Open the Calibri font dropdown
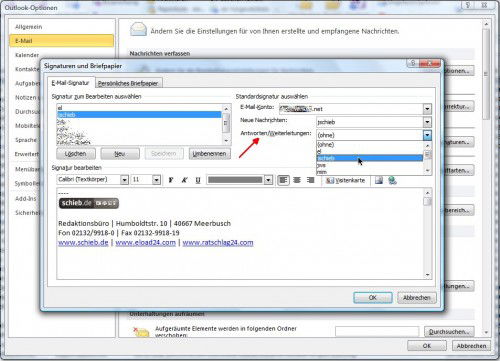Screen dimensions: 500x361 pyautogui.click(x=124, y=180)
